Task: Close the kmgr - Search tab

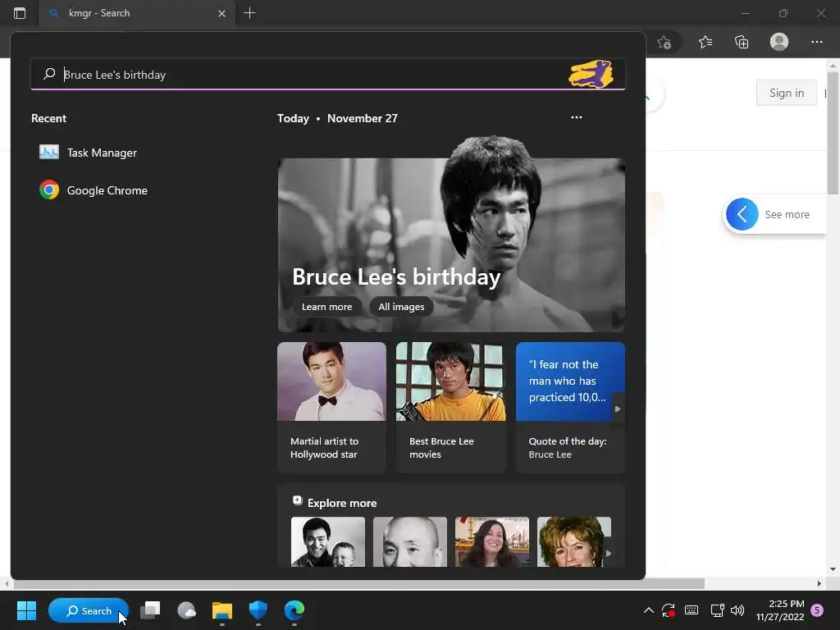Action: click(x=221, y=13)
